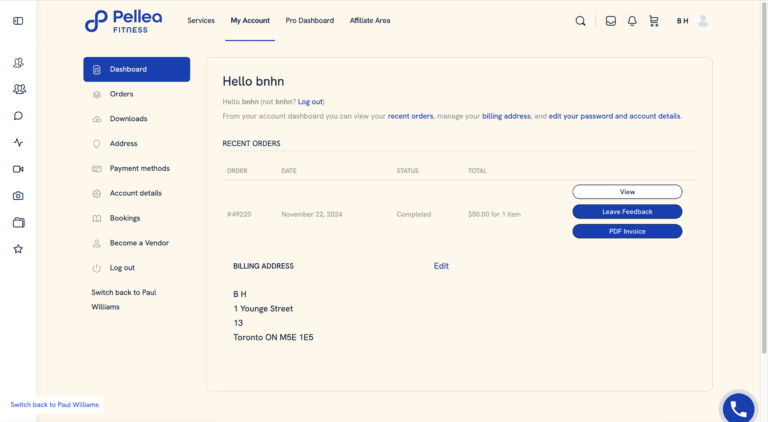Click the date November 22, 2024
768x422 pixels.
point(312,214)
